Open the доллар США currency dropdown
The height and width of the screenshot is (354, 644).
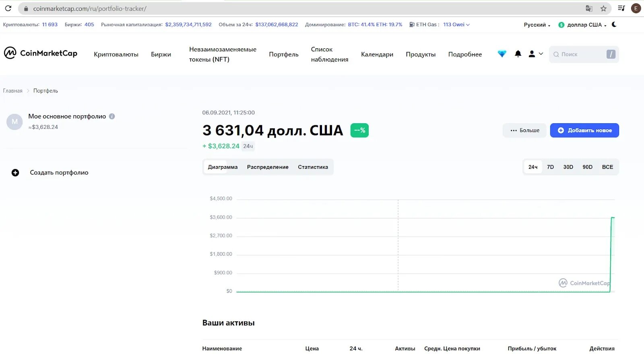(587, 25)
